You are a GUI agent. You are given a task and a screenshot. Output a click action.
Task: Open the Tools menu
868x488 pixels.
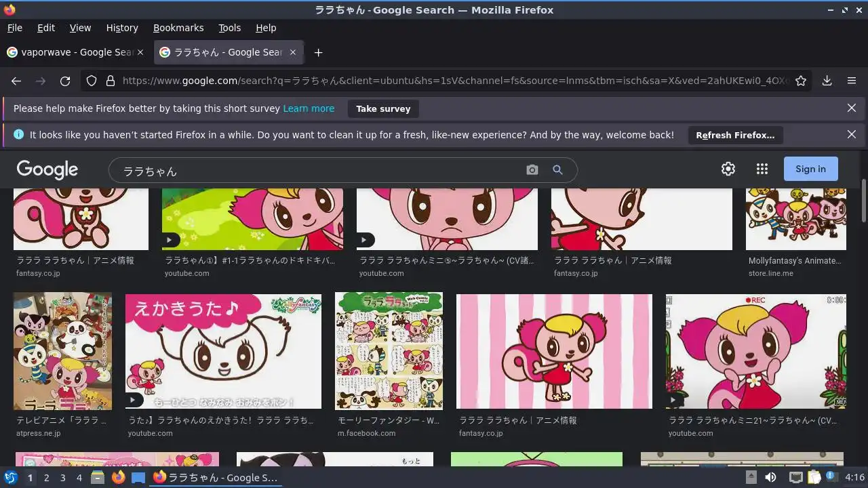coord(230,28)
